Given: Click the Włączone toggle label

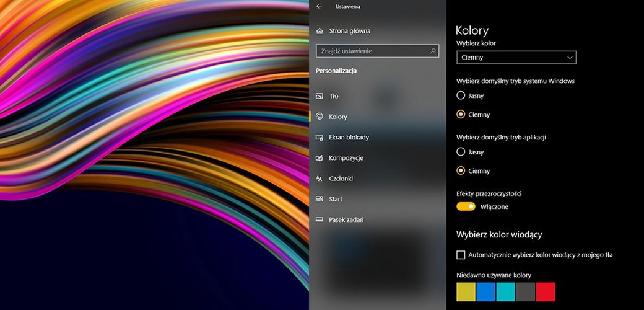Looking at the screenshot, I should pos(494,207).
